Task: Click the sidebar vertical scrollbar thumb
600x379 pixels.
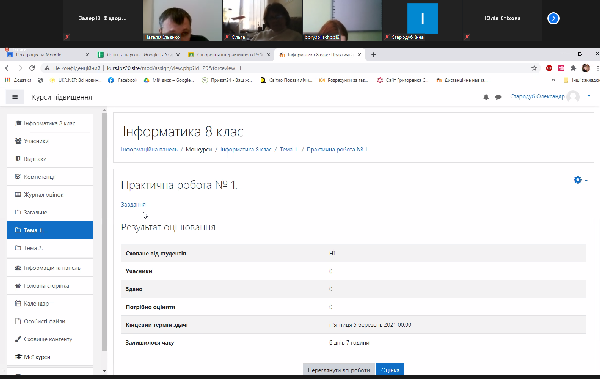Action: click(x=104, y=232)
